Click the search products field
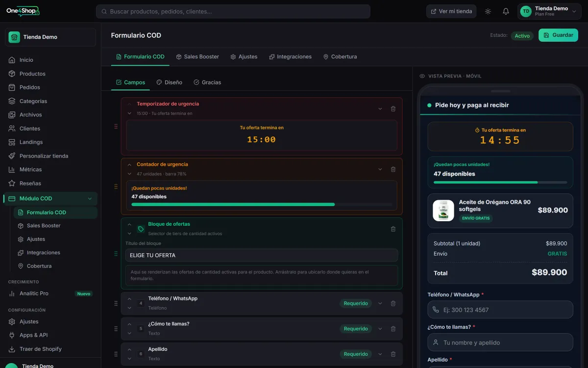The image size is (588, 368). pyautogui.click(x=233, y=11)
